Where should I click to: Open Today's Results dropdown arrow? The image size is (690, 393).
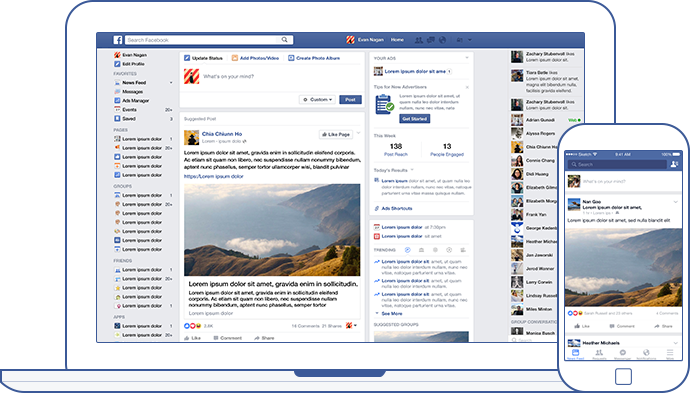412,170
